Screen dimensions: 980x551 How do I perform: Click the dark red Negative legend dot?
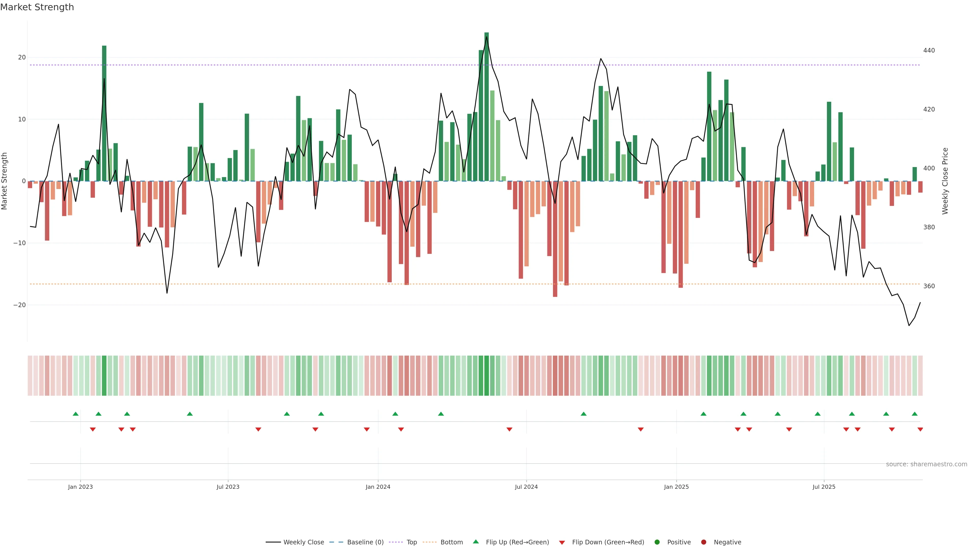tap(703, 542)
